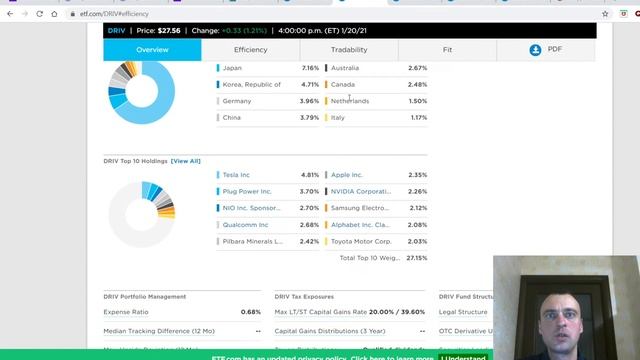Open NIO Inc. Sponsored holding link
This screenshot has width=640, height=360.
click(251, 208)
